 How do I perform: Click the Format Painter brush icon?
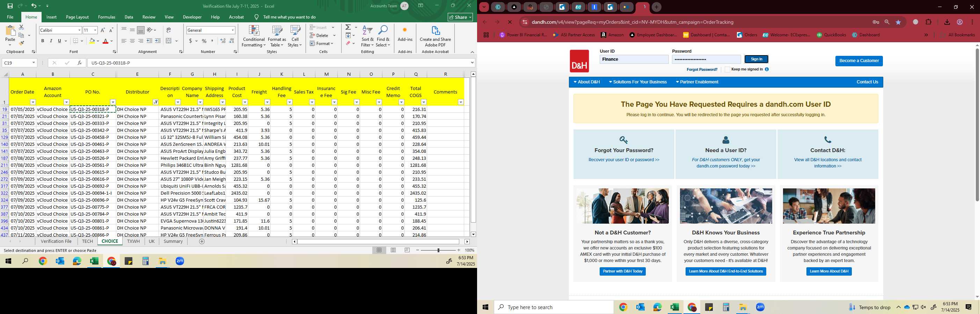21,43
